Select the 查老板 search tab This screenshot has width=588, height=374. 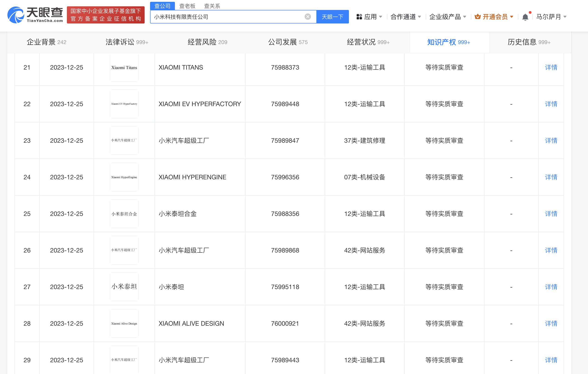[x=187, y=6]
